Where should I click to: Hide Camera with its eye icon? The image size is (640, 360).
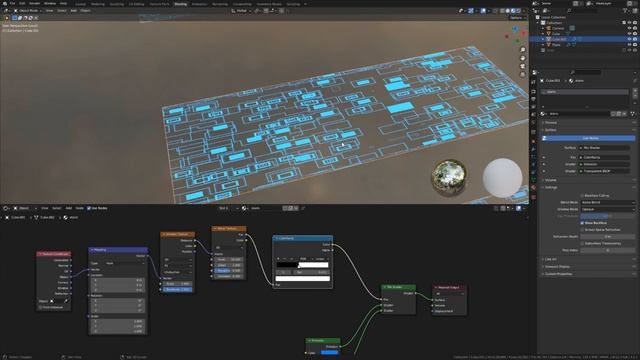click(629, 28)
